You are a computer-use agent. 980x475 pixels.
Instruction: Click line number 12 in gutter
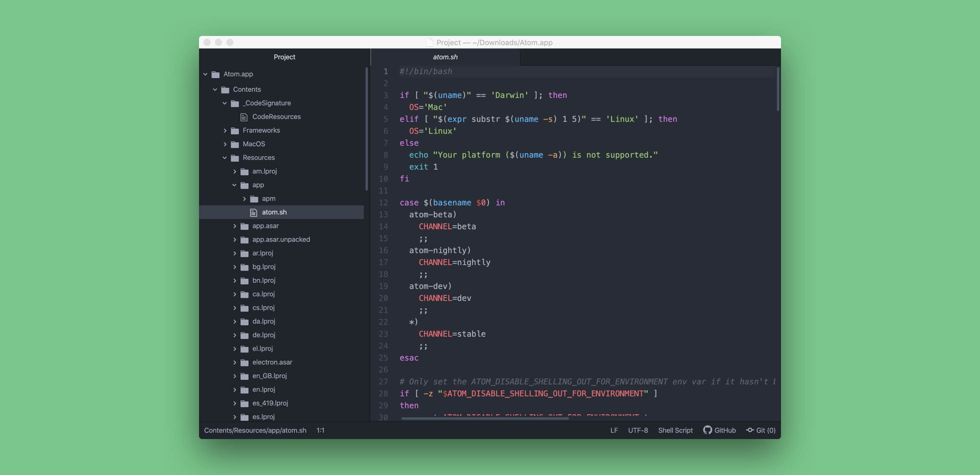(383, 203)
